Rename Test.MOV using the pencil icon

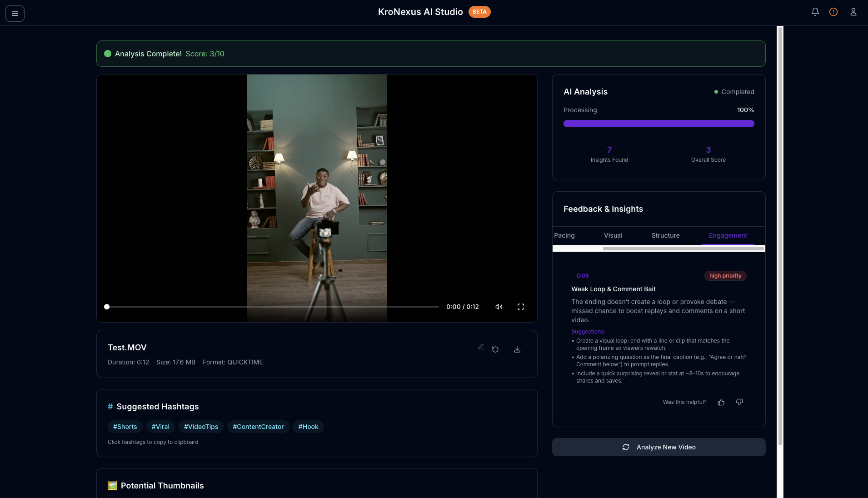[x=480, y=348]
